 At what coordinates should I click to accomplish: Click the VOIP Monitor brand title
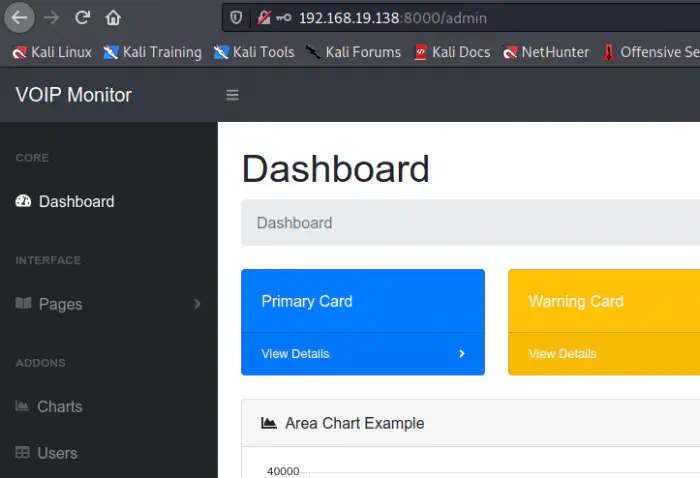tap(73, 95)
